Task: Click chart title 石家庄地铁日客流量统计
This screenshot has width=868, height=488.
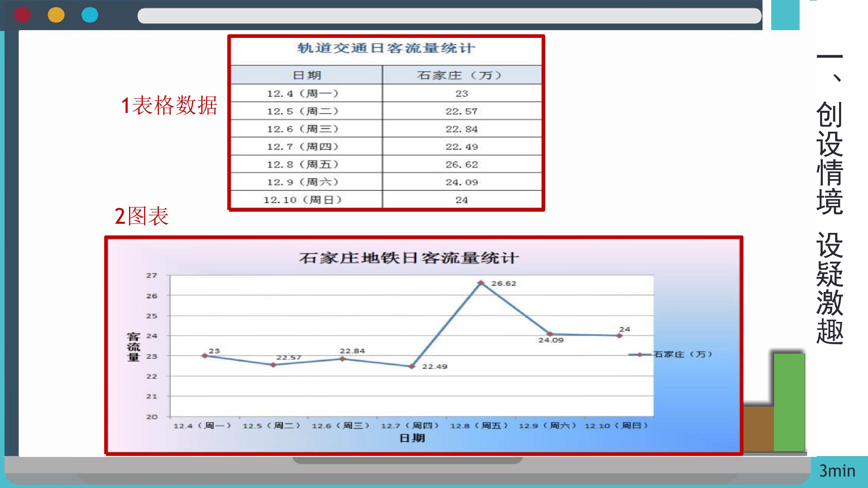Action: click(x=409, y=258)
